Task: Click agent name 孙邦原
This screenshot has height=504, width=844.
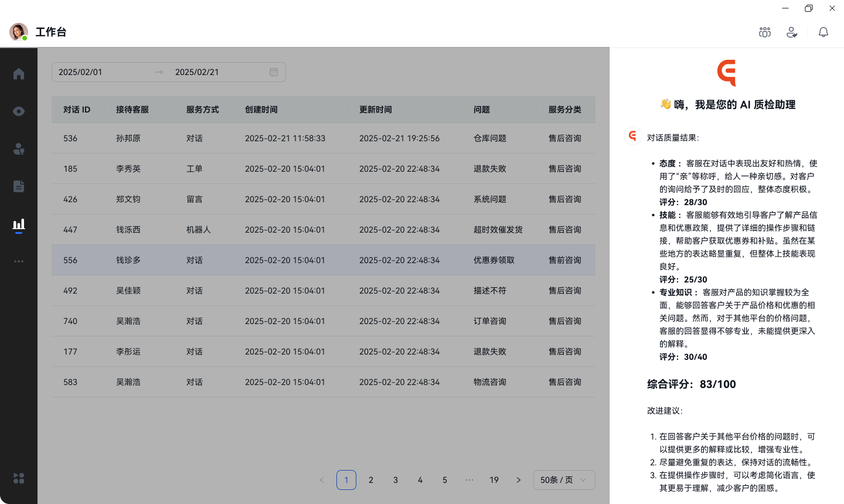Action: click(x=128, y=138)
